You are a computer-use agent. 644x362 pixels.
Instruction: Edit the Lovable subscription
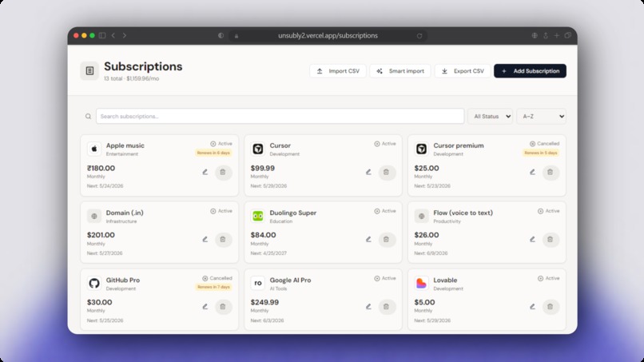[532, 307]
